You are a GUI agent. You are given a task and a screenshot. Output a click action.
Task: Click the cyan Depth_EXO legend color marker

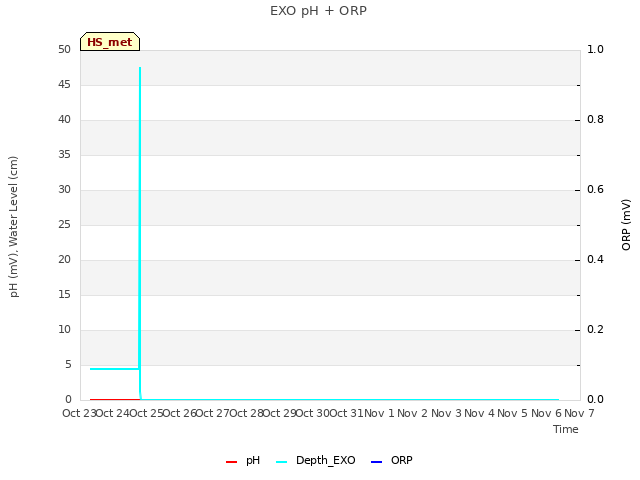pyautogui.click(x=281, y=462)
